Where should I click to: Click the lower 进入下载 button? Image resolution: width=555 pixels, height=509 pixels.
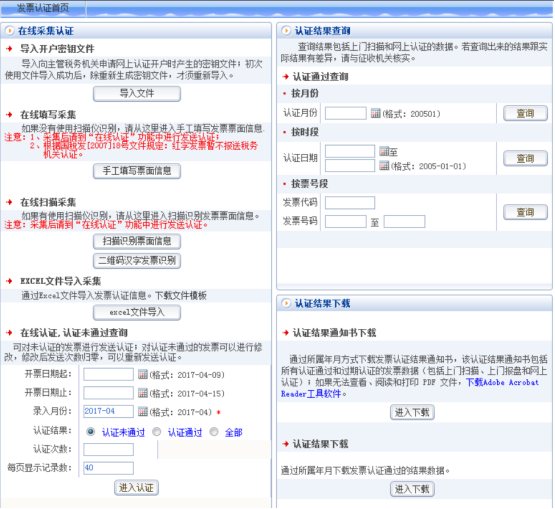pyautogui.click(x=412, y=489)
